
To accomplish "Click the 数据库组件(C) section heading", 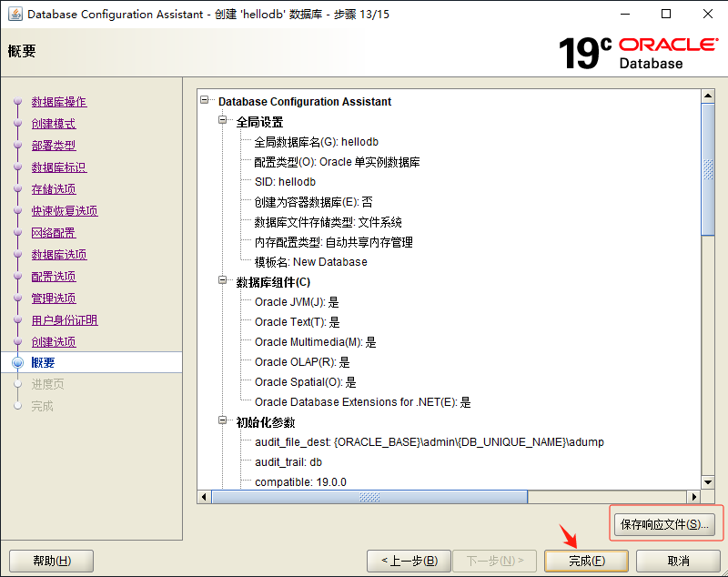I will (273, 282).
